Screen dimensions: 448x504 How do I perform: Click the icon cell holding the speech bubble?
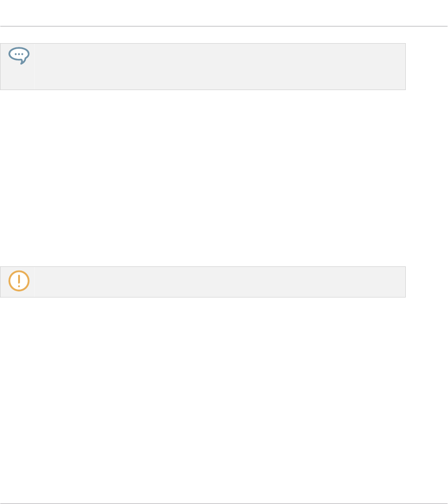tap(17, 66)
